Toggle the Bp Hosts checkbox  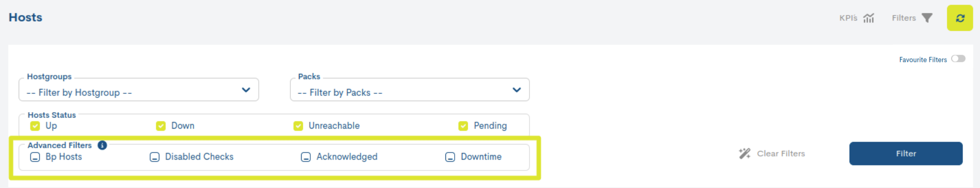point(35,157)
